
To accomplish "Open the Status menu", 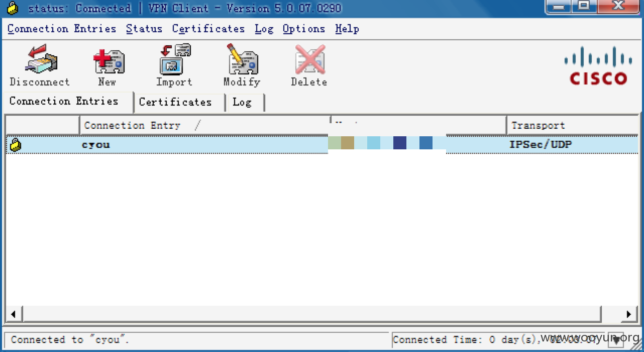I will tap(144, 29).
